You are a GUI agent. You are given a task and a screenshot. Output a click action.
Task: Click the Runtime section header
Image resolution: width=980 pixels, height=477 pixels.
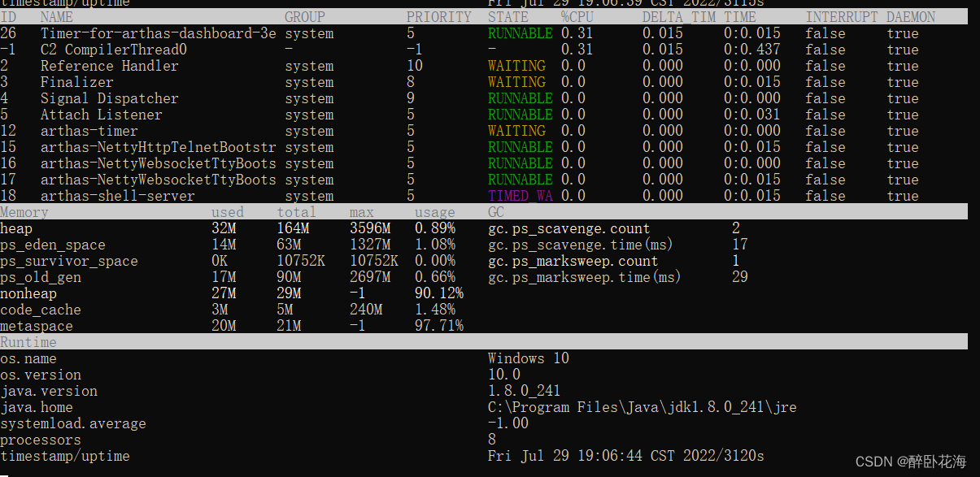(x=28, y=342)
